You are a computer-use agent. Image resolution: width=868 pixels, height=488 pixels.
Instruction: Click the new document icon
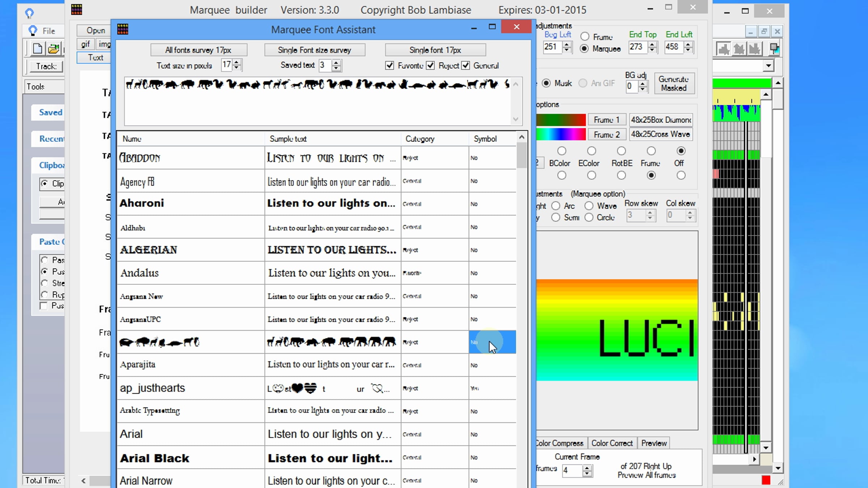38,48
